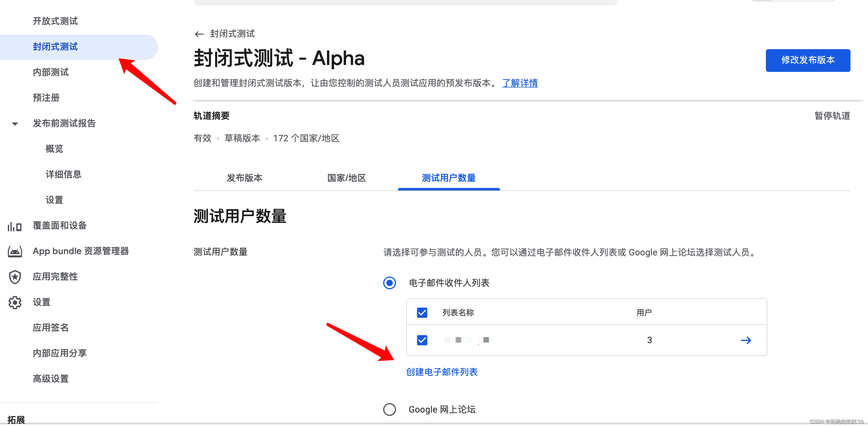Switch to the 发布版本 tab
Image resolution: width=868 pixels, height=427 pixels.
(x=245, y=178)
